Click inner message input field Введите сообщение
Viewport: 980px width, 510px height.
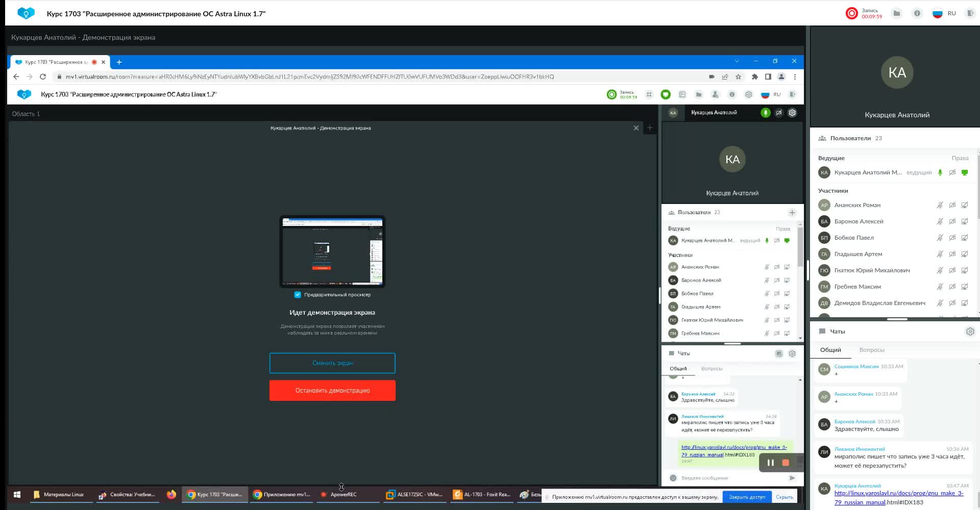[732, 478]
